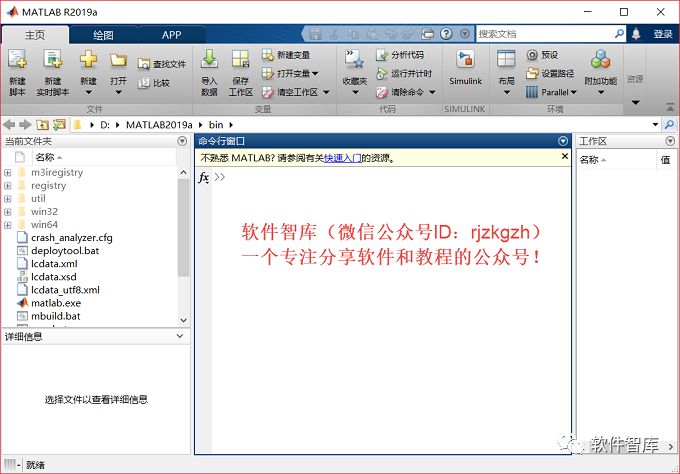Minimize the toolstrip ribbon

[x=670, y=107]
